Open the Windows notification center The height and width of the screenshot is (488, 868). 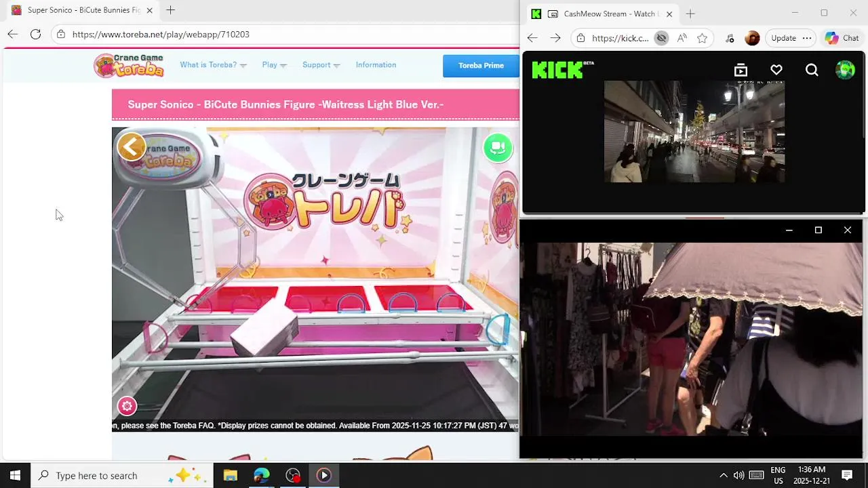[847, 475]
